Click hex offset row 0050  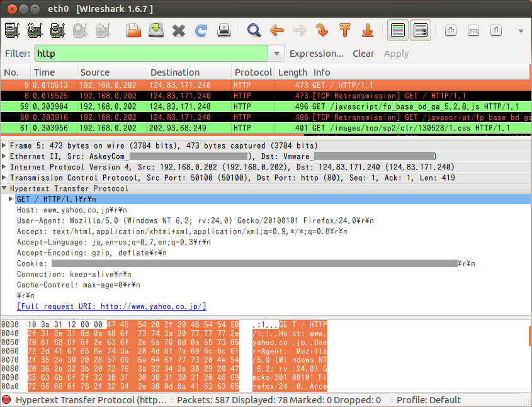pyautogui.click(x=10, y=342)
